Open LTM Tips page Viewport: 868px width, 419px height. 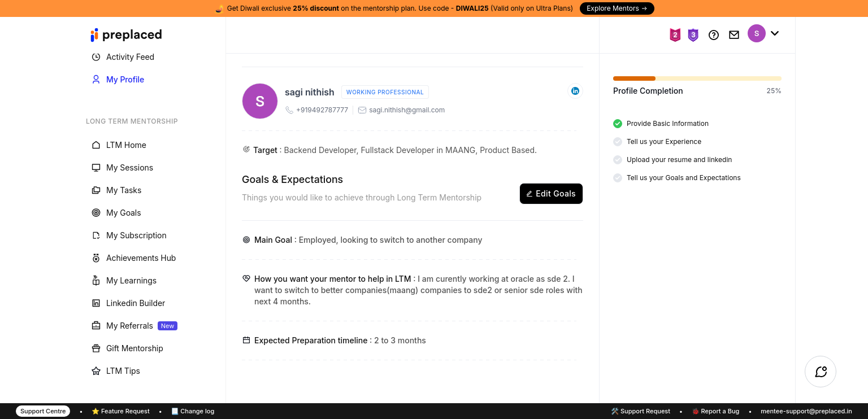pyautogui.click(x=123, y=371)
